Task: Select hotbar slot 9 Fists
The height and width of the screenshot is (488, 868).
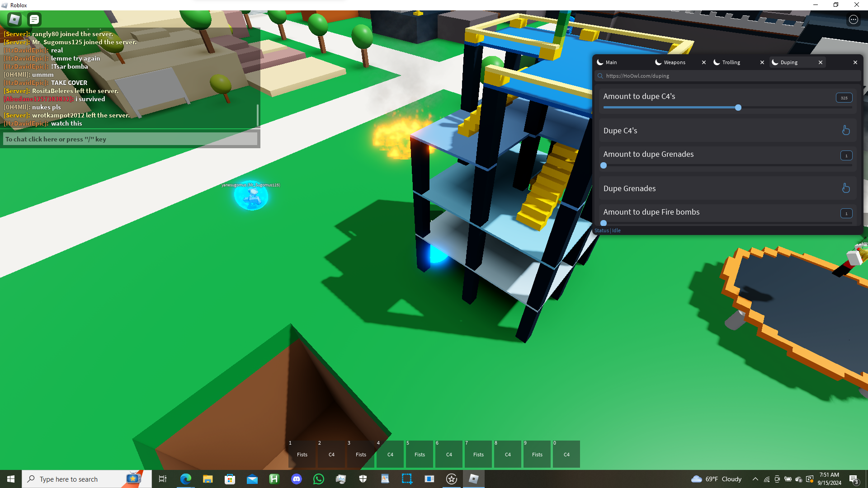Action: click(x=537, y=454)
